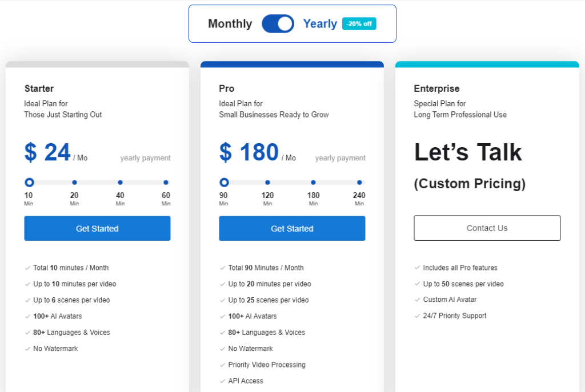Click the checkmark beside Priority Video Processing
585x392 pixels.
(x=222, y=365)
